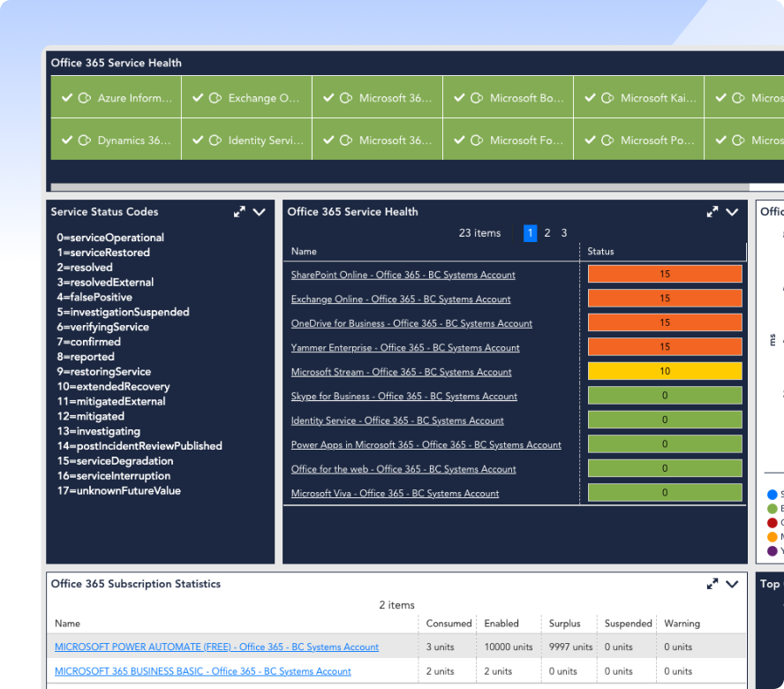Click the Microsoft Fo... service health tile
Screen dimensions: 784x689
point(509,139)
